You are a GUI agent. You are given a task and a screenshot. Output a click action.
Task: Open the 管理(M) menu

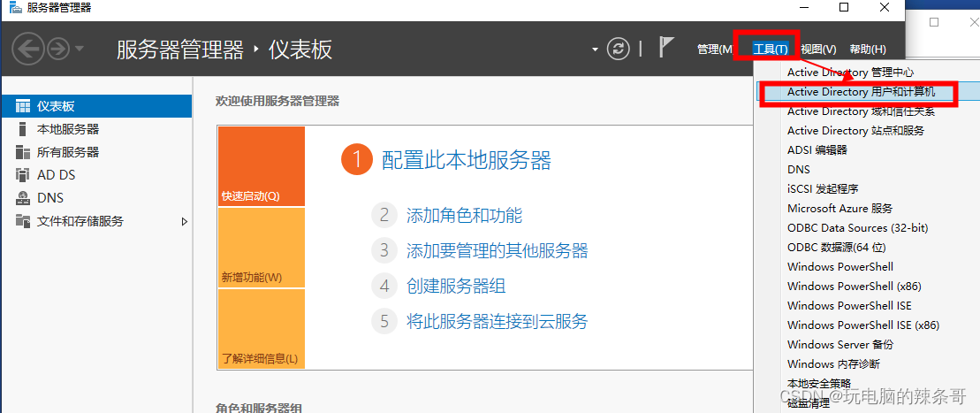coord(714,50)
